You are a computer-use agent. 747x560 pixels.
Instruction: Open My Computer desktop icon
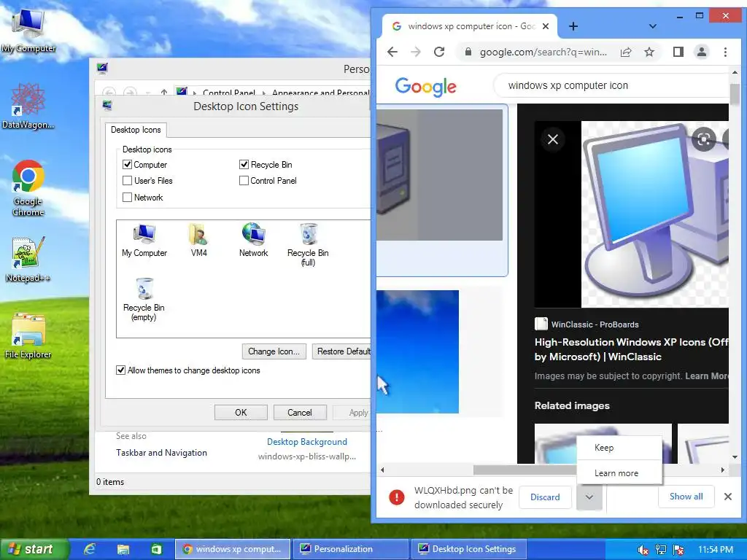point(28,31)
